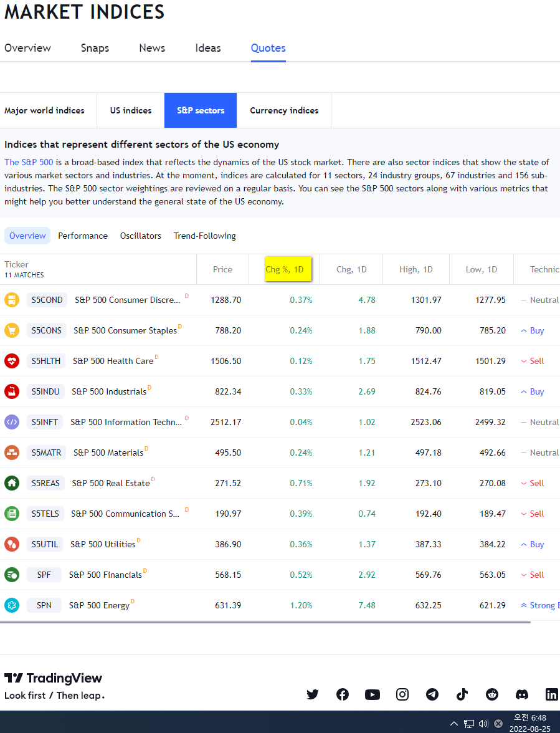Select the Overview table view
The height and width of the screenshot is (733, 560).
coord(27,236)
